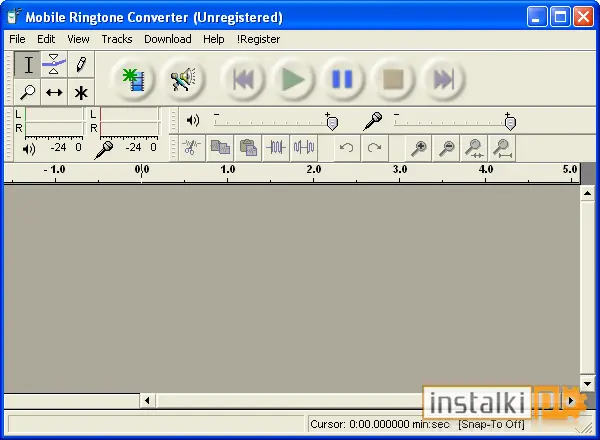Open the Download menu
Image resolution: width=600 pixels, height=440 pixels.
[168, 39]
